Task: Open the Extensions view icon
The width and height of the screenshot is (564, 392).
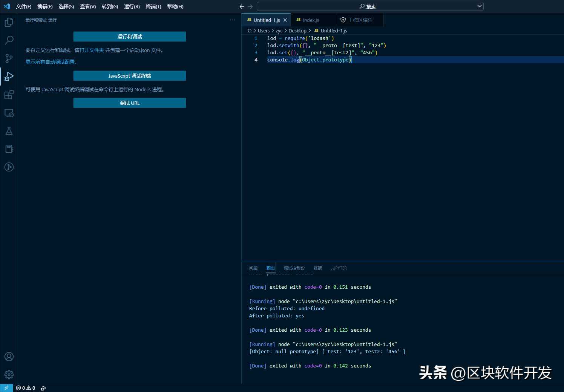Action: (x=9, y=95)
